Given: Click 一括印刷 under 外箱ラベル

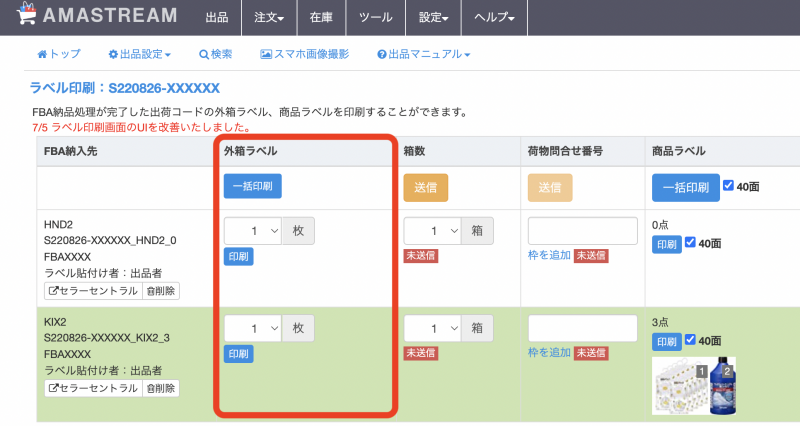Looking at the screenshot, I should [x=253, y=186].
